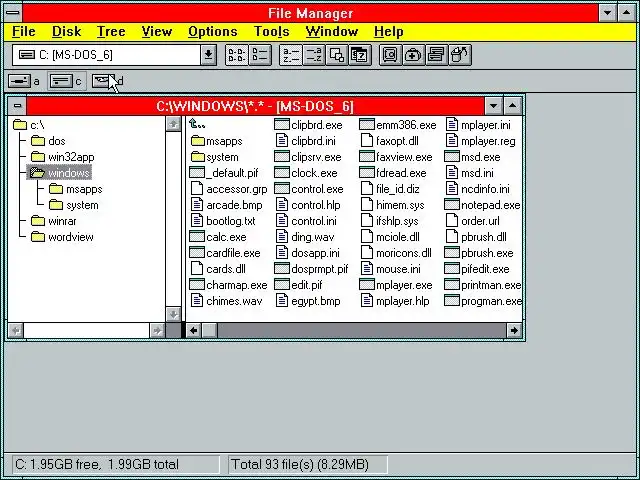Click the safe-shaped backup tool button
640x480 pixels.
(x=390, y=55)
